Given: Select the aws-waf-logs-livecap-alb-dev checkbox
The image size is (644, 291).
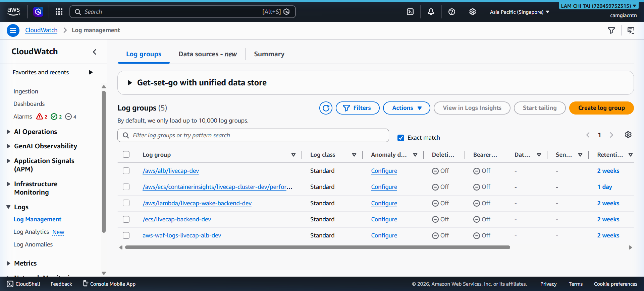Looking at the screenshot, I should [126, 235].
